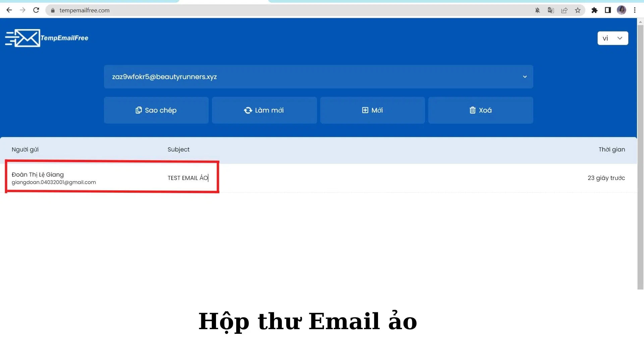Click the Google Translate icon in address bar
644x362 pixels.
[x=550, y=10]
